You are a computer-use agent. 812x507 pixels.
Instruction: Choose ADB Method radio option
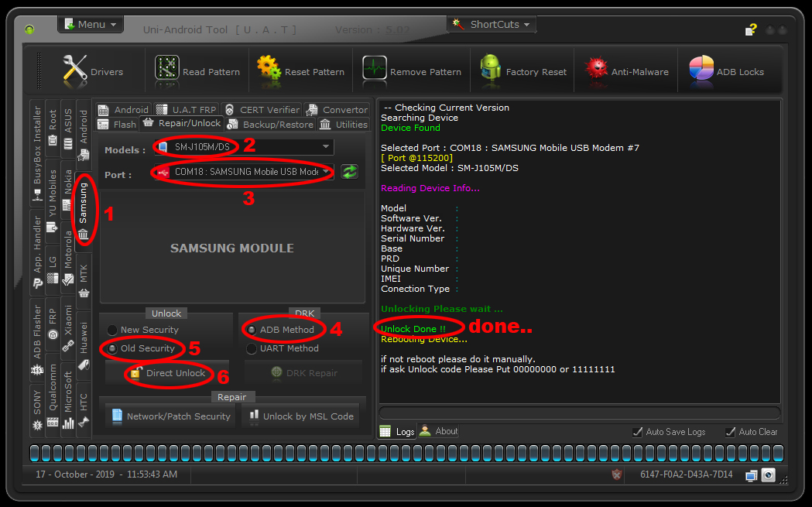(x=280, y=330)
